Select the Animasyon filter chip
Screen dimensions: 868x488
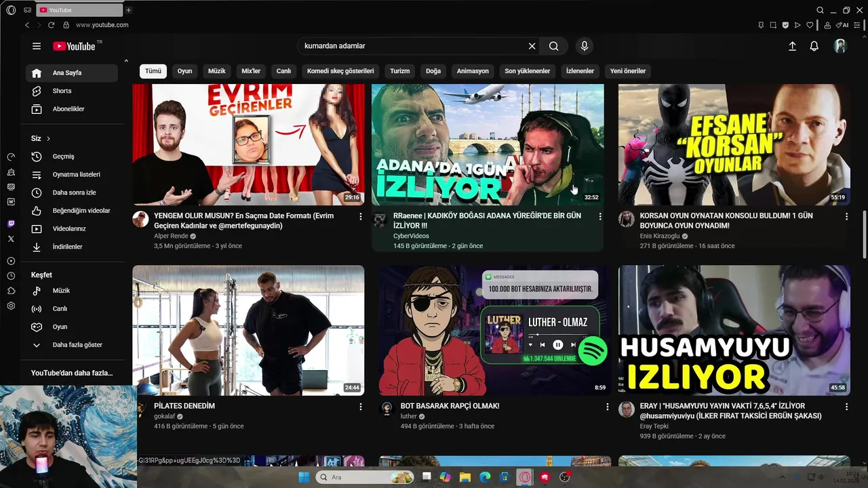[x=473, y=71]
